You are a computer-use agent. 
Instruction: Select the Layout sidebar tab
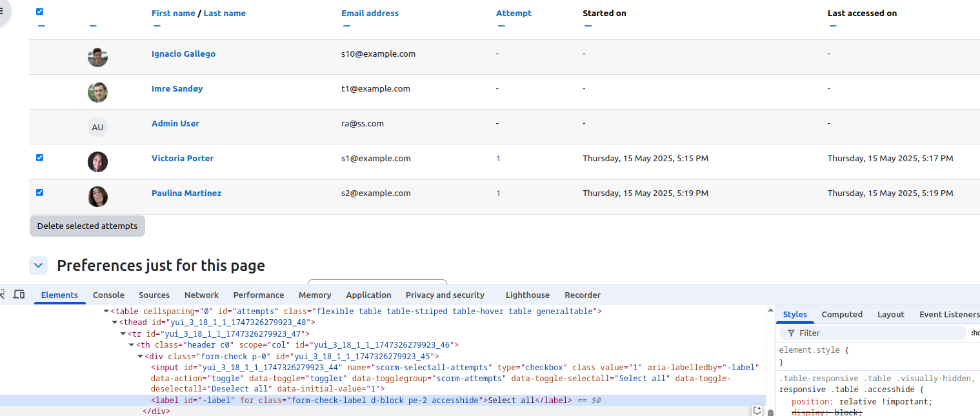(891, 314)
